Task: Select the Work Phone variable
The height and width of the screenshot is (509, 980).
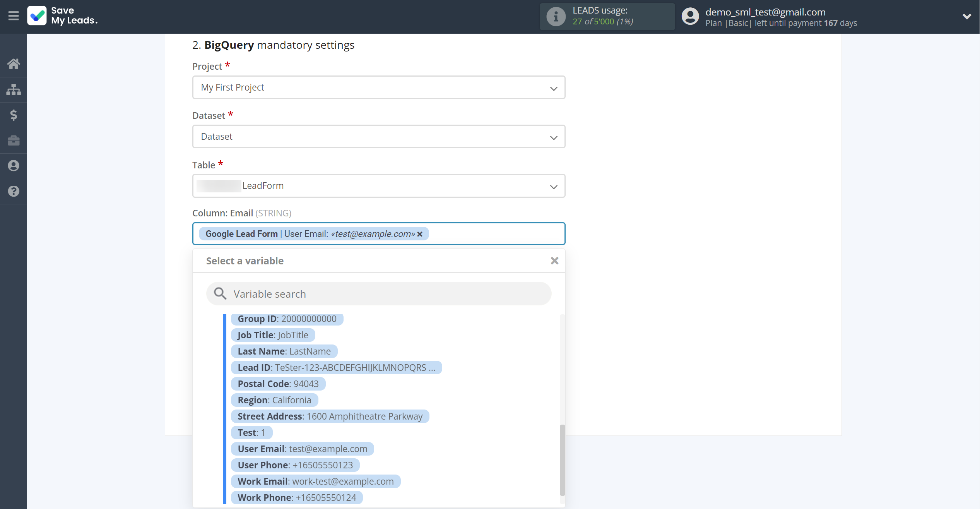Action: tap(297, 498)
